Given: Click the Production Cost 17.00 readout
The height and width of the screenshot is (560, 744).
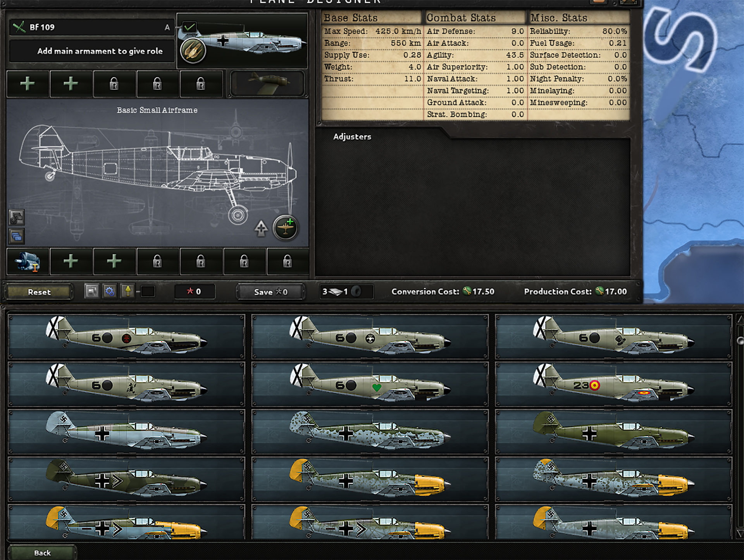Looking at the screenshot, I should point(575,292).
